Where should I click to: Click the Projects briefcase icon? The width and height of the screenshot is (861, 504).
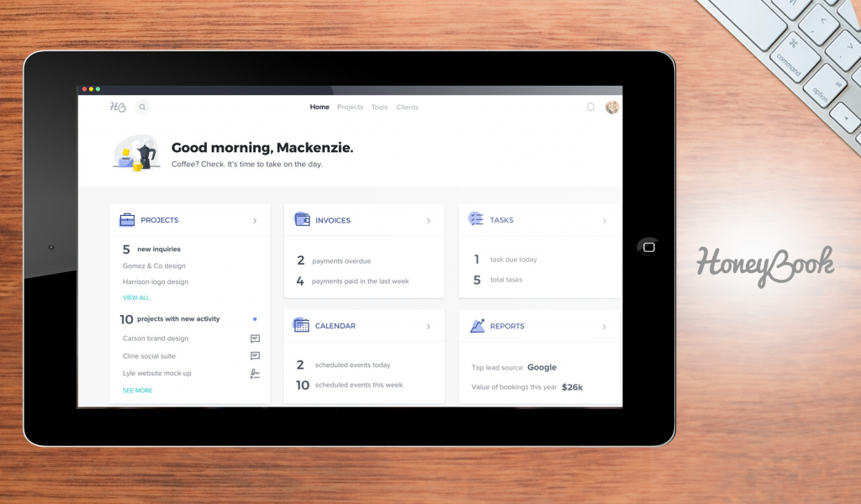126,219
